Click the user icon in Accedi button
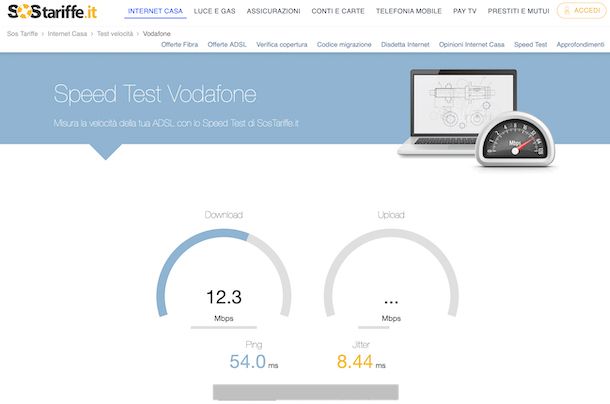The width and height of the screenshot is (610, 404). tap(566, 11)
